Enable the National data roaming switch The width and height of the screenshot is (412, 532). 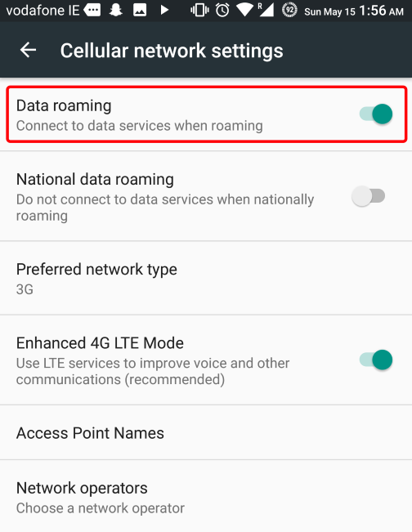(x=368, y=196)
